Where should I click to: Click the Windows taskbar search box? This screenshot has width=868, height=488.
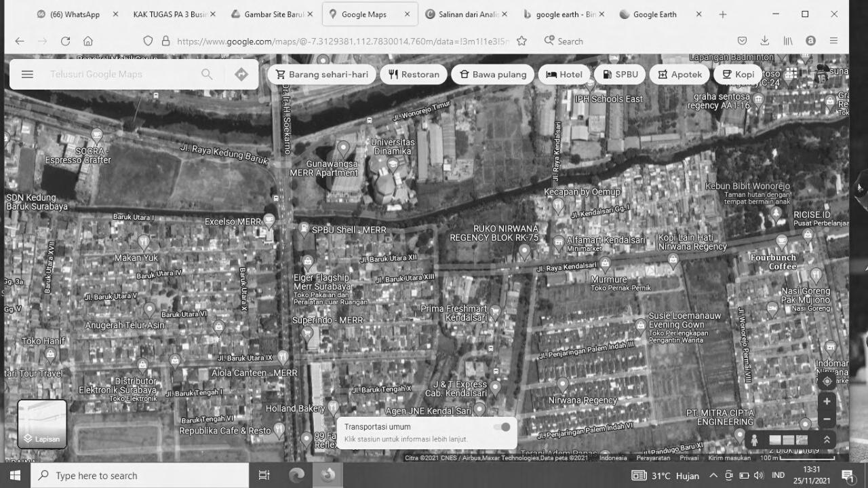[x=140, y=475]
